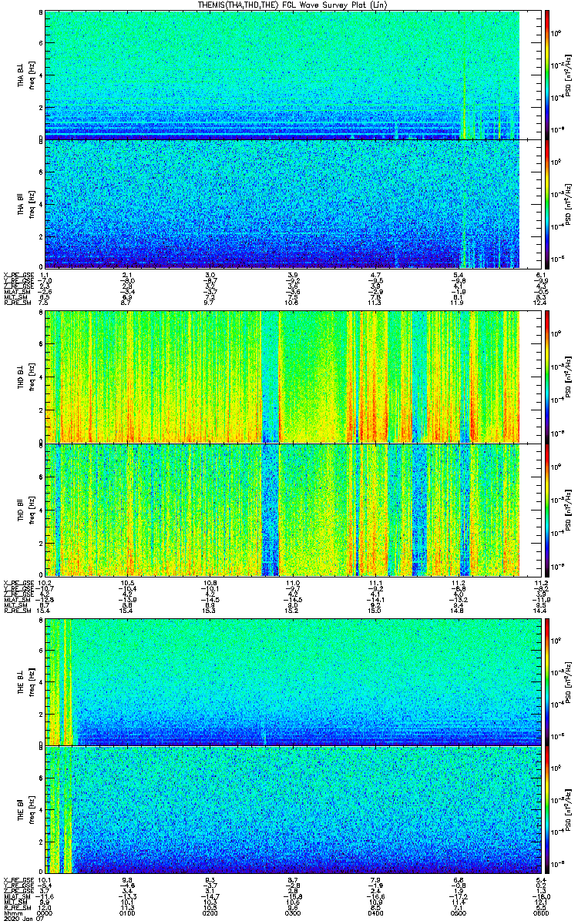Click the R_RE_SM row label under THD panels
The image size is (578, 924).
pyautogui.click(x=16, y=610)
